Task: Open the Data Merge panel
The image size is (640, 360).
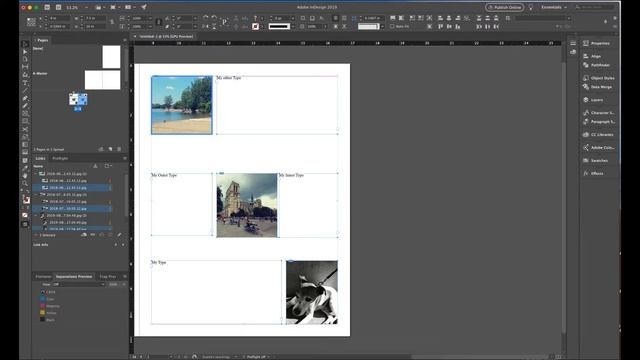Action: pos(597,87)
